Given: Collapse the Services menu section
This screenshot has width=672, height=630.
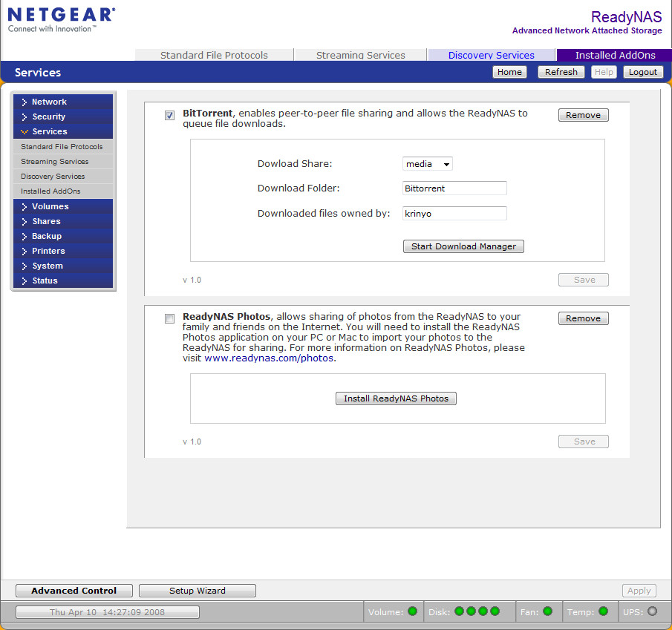Looking at the screenshot, I should (x=63, y=131).
